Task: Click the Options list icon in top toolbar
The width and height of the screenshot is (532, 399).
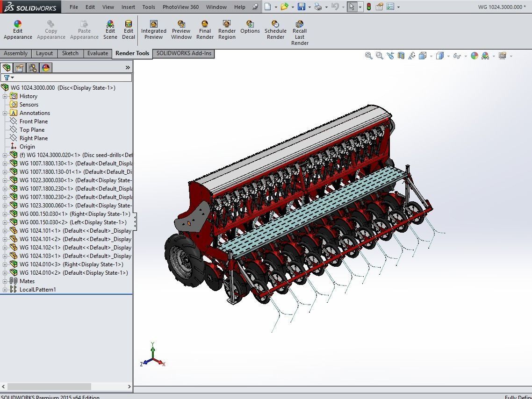Action: point(390,7)
